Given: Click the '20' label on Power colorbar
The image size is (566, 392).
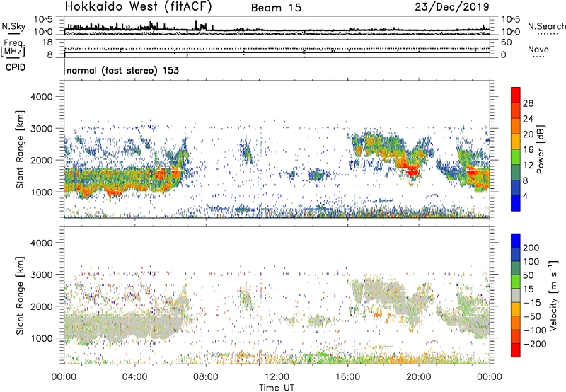Looking at the screenshot, I should [528, 134].
